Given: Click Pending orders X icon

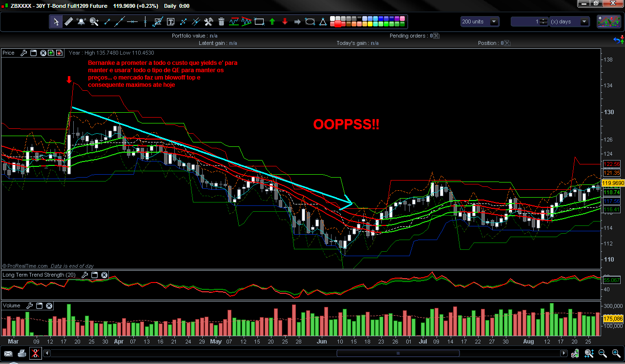Looking at the screenshot, I should [437, 36].
